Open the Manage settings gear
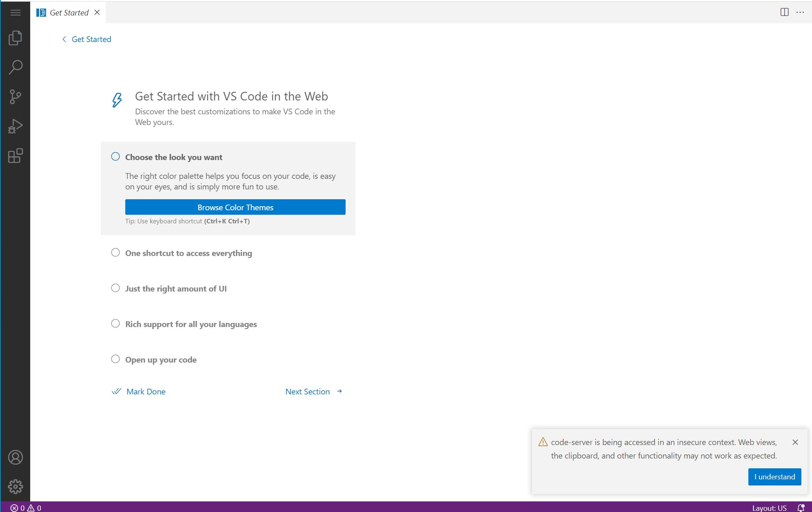Image resolution: width=812 pixels, height=512 pixels. coord(16,486)
